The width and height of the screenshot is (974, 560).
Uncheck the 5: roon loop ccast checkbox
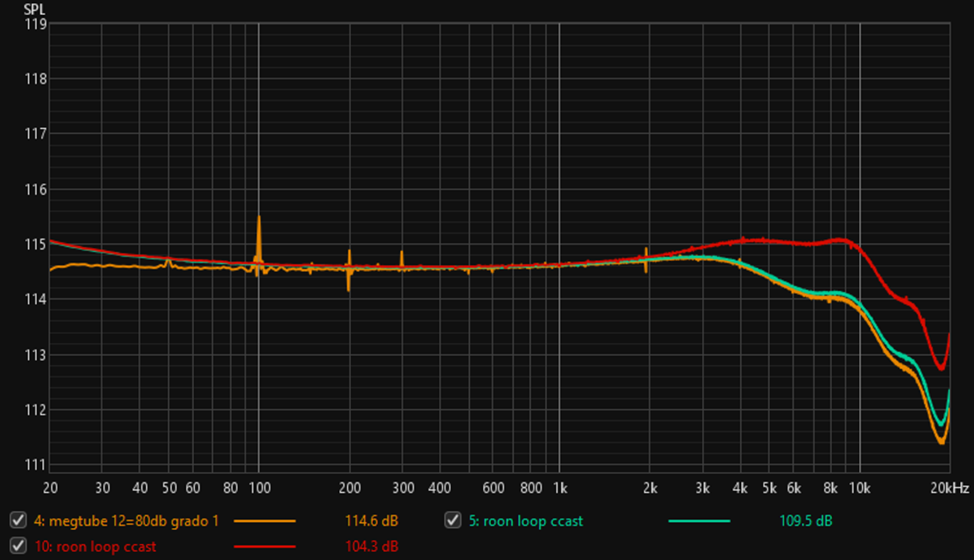tap(453, 520)
